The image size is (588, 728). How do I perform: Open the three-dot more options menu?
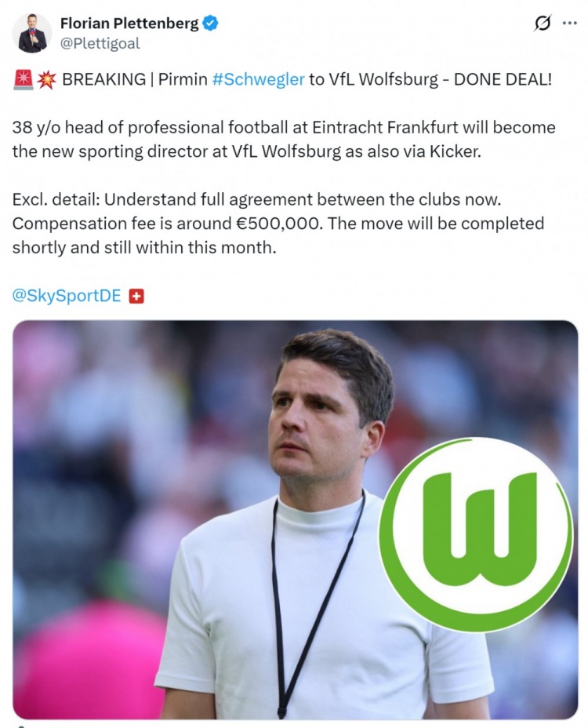(569, 23)
